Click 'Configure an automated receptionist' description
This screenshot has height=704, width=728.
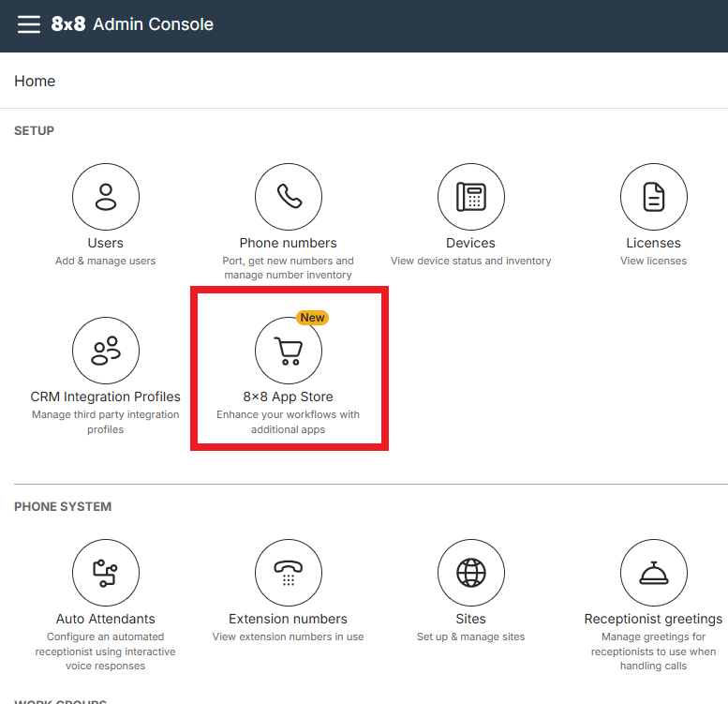pyautogui.click(x=105, y=652)
